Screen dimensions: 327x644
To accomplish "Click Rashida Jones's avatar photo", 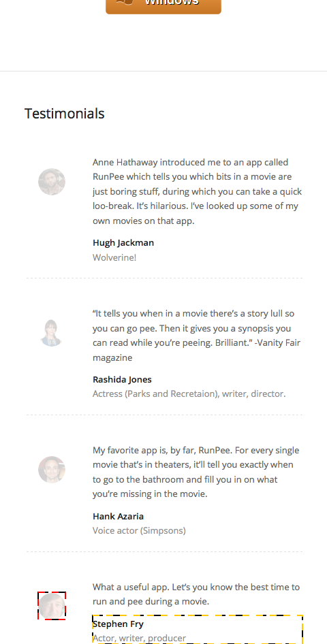I will 52,333.
